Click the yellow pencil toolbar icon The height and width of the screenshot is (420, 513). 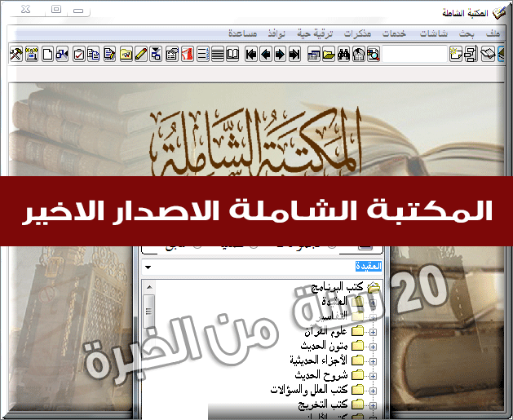(140, 54)
